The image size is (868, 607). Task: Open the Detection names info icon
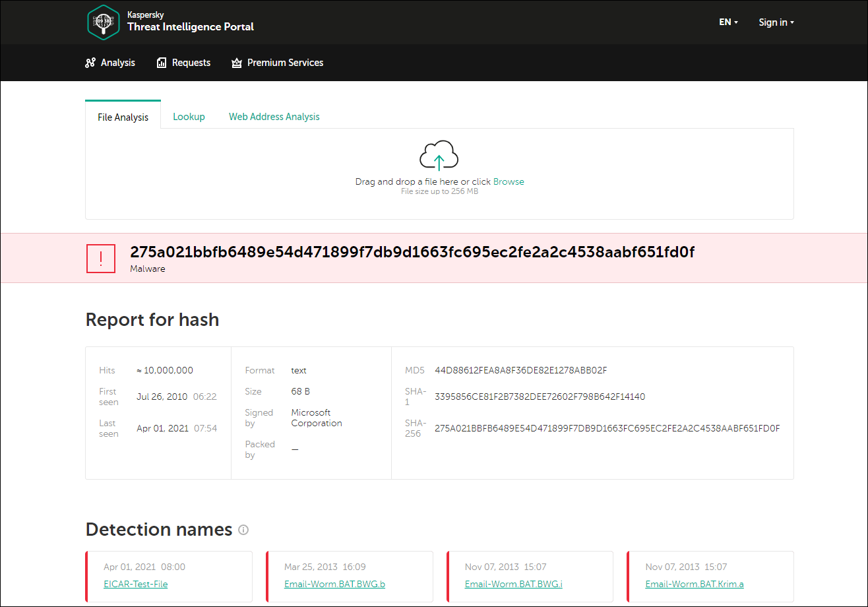[x=243, y=530]
